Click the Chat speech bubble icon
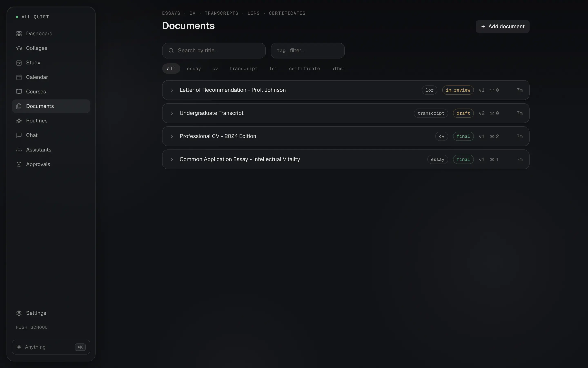 pos(19,135)
